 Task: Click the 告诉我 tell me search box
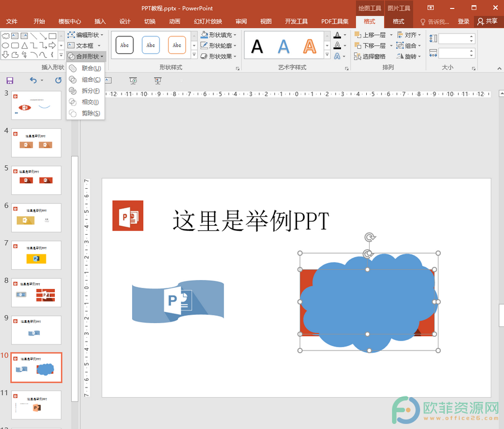[435, 21]
